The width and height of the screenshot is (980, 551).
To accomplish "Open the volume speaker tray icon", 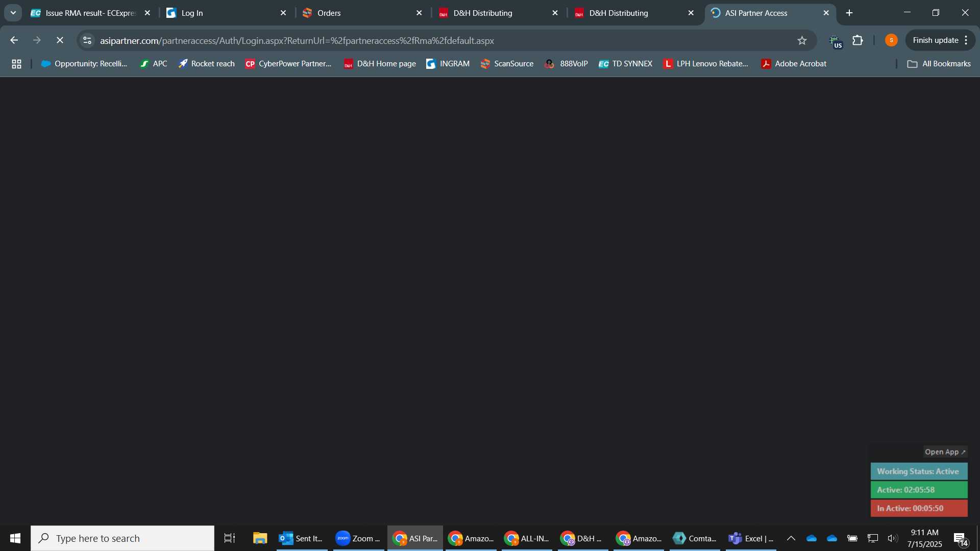I will 893,538.
